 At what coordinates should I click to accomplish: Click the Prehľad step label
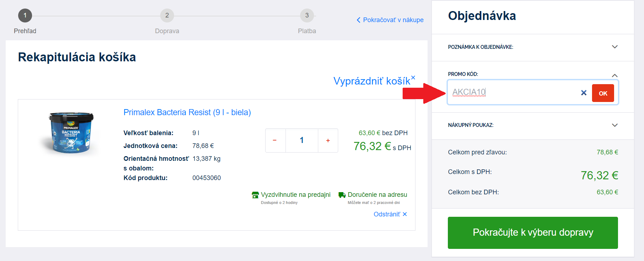25,31
